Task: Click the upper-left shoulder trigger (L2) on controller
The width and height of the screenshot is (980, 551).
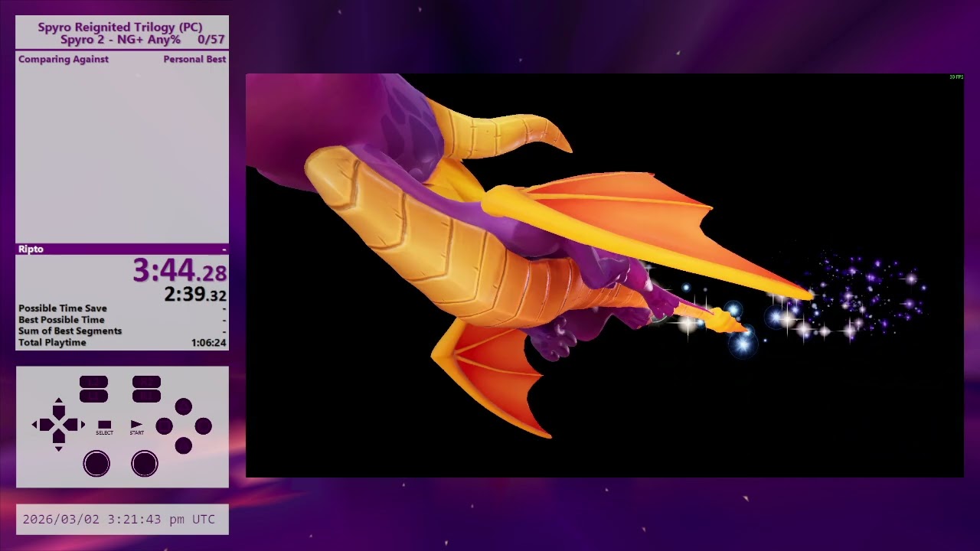Action: tap(93, 382)
